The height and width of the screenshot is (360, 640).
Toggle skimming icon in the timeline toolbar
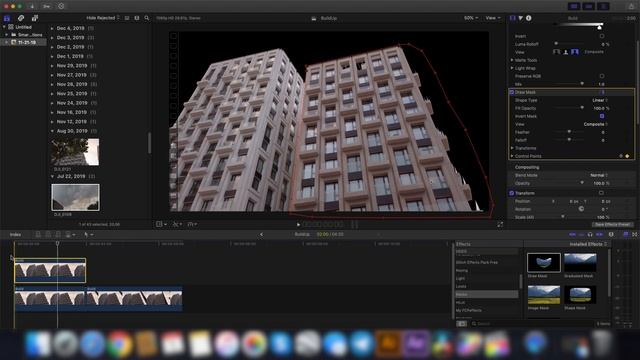pos(573,234)
